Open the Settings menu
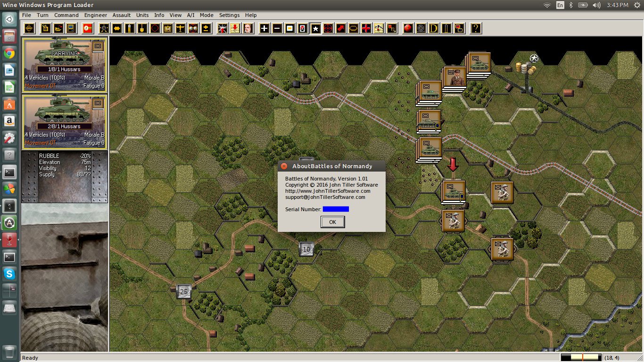 click(x=229, y=15)
